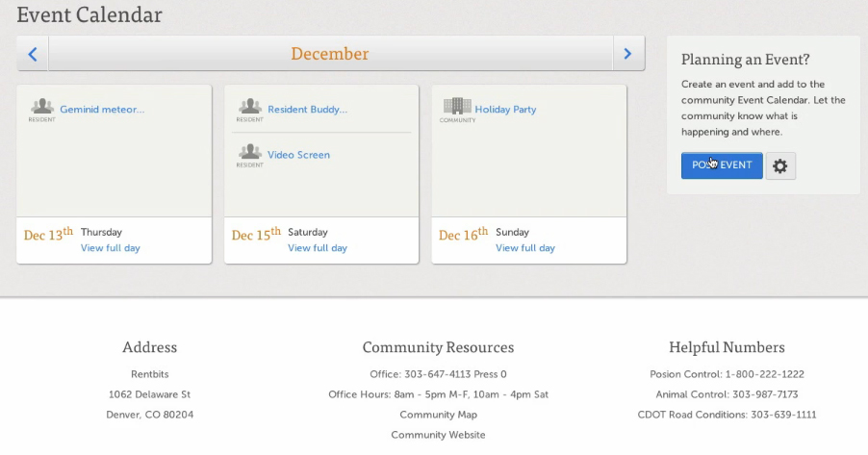The height and width of the screenshot is (455, 868).
Task: Click resident icon beside Resident Buddy event
Action: point(249,107)
